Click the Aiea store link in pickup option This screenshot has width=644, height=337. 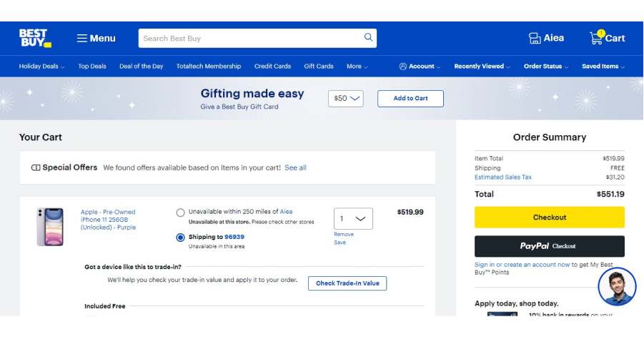[287, 212]
